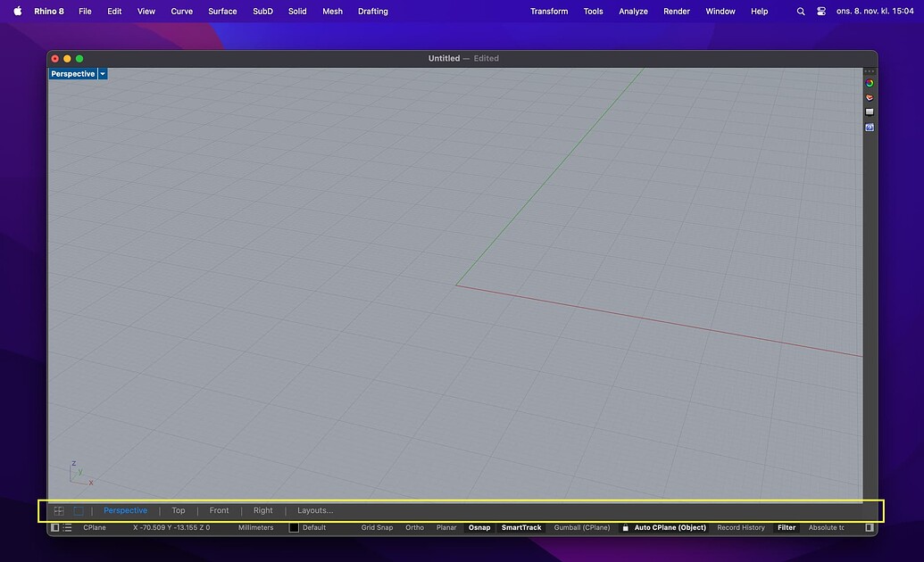924x562 pixels.
Task: Open the Millimeters units selector
Action: coord(254,527)
